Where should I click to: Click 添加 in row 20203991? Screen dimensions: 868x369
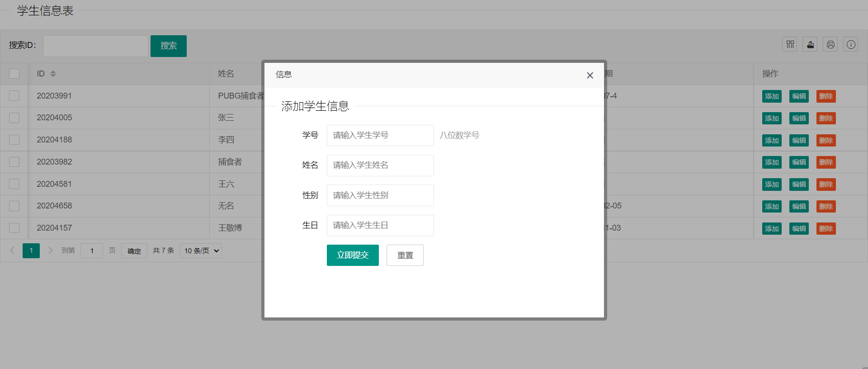pos(772,96)
